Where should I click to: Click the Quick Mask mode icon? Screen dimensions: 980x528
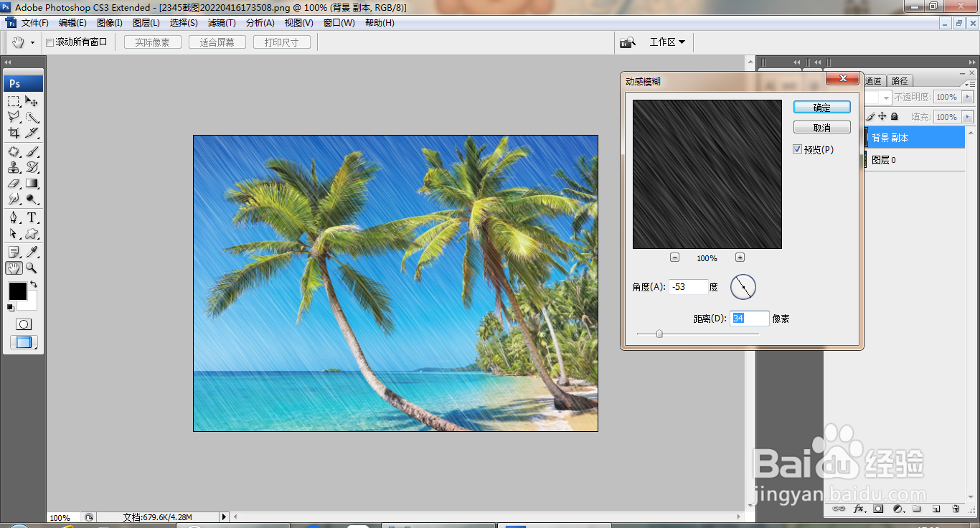point(23,324)
